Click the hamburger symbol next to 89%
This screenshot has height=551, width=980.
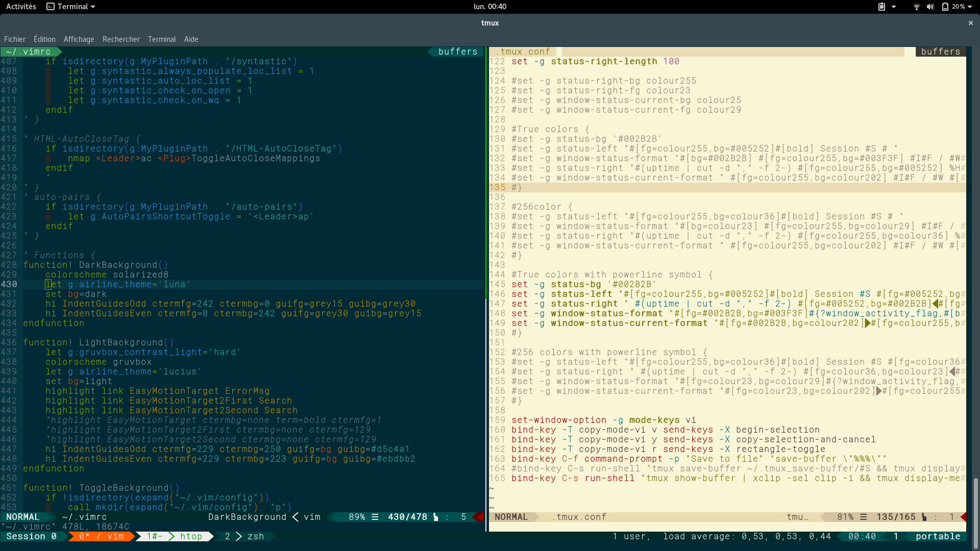pyautogui.click(x=375, y=517)
